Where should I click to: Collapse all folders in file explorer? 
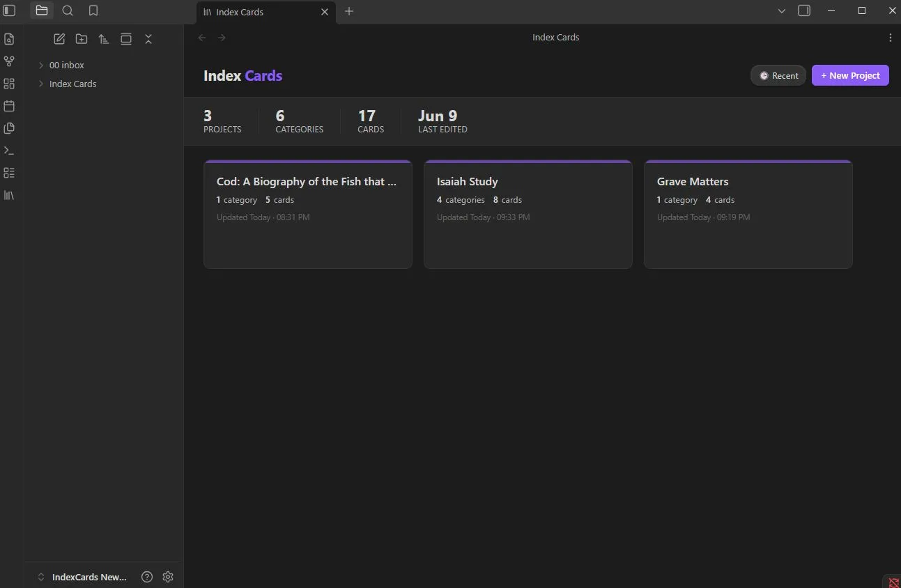pyautogui.click(x=148, y=39)
